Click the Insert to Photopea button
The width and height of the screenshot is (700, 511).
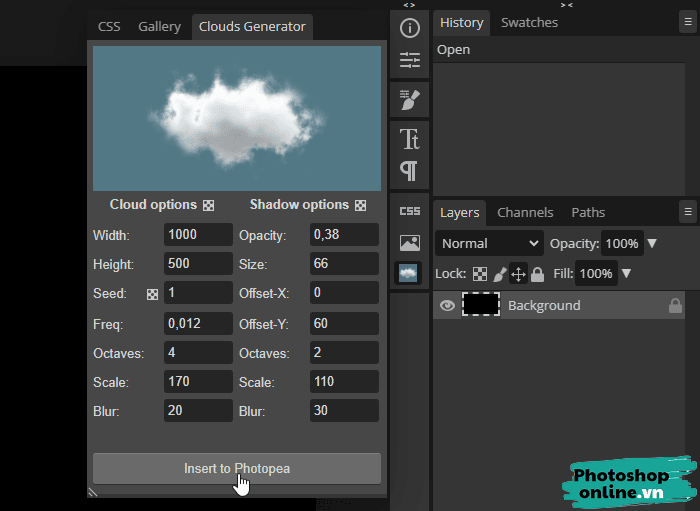237,468
